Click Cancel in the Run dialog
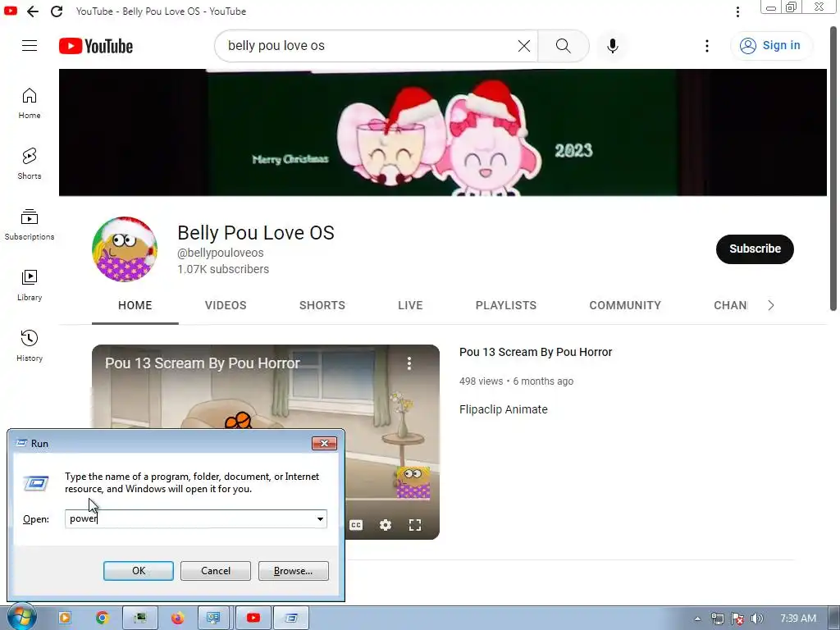Viewport: 840px width, 630px height. point(216,571)
